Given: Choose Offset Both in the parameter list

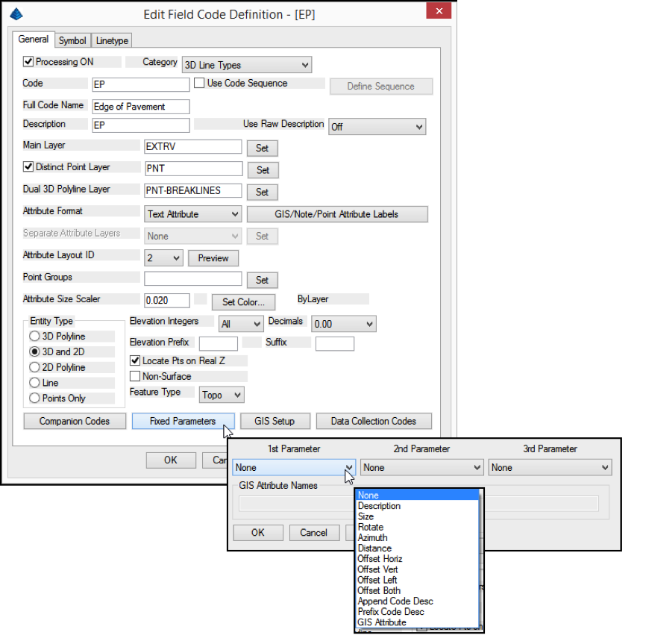Looking at the screenshot, I should point(417,590).
